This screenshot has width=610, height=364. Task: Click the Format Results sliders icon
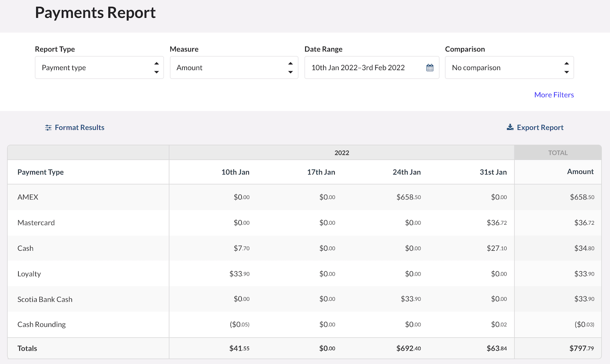click(x=48, y=128)
